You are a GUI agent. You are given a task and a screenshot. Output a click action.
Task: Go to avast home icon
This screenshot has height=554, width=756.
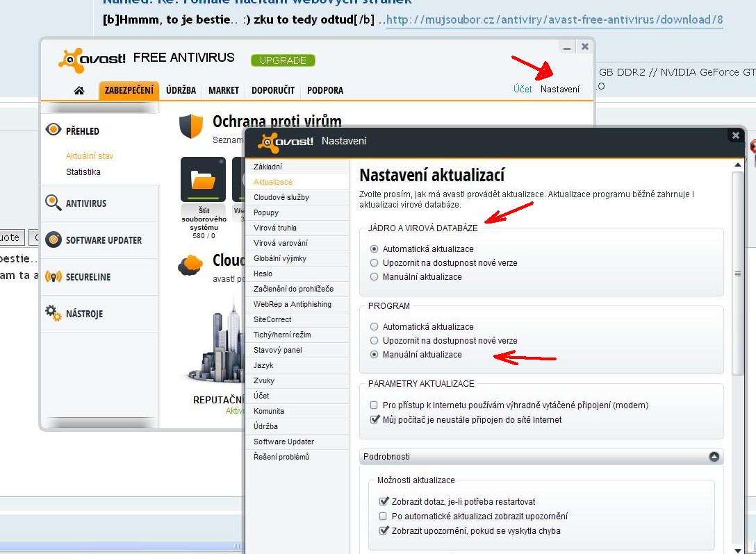(79, 90)
